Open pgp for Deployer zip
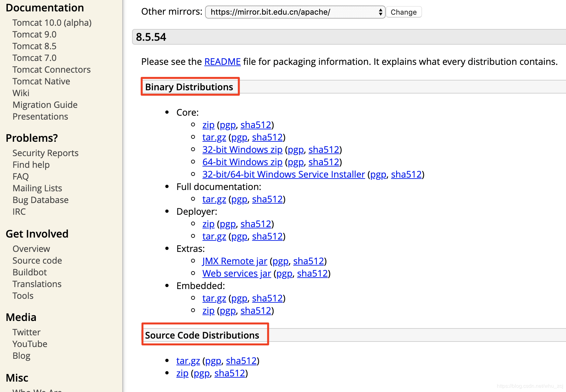Image resolution: width=566 pixels, height=392 pixels. click(228, 224)
